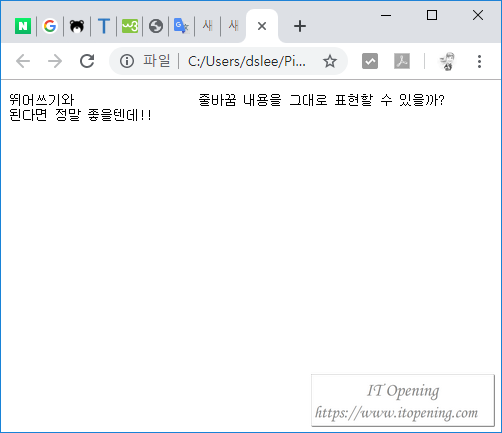This screenshot has width=502, height=433.
Task: Open Chrome's three-dot menu
Action: tap(479, 62)
